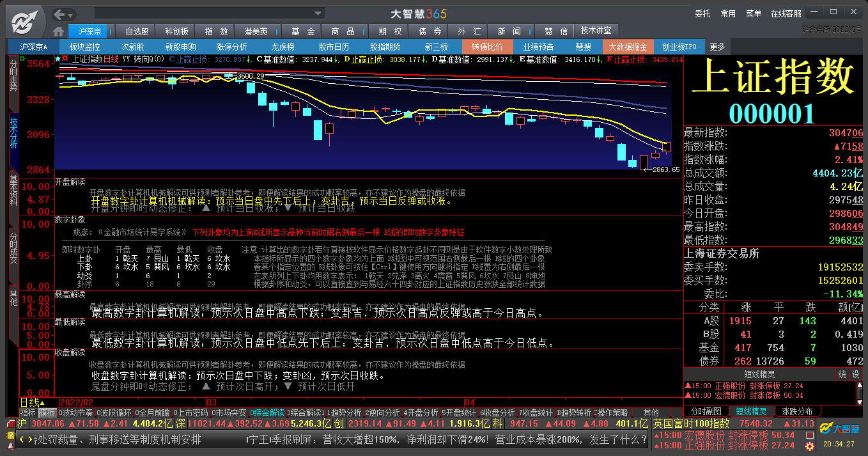
Task: Open the 技术讲堂 tab
Action: tap(596, 31)
